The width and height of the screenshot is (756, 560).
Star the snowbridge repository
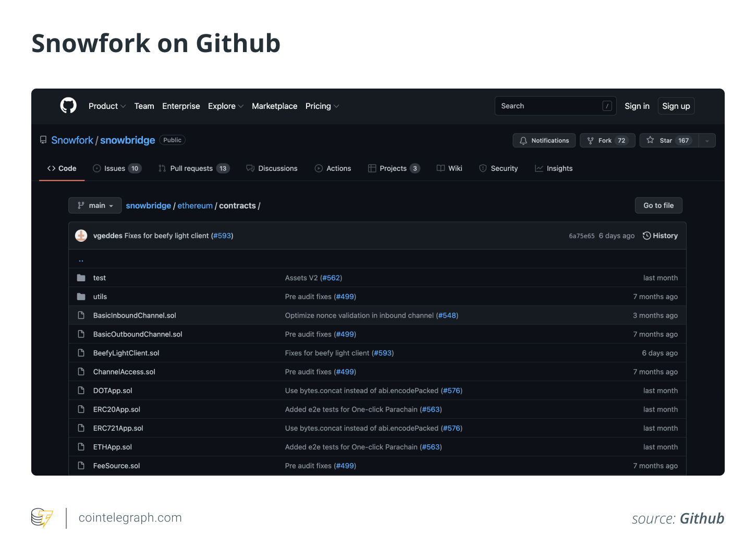(669, 141)
